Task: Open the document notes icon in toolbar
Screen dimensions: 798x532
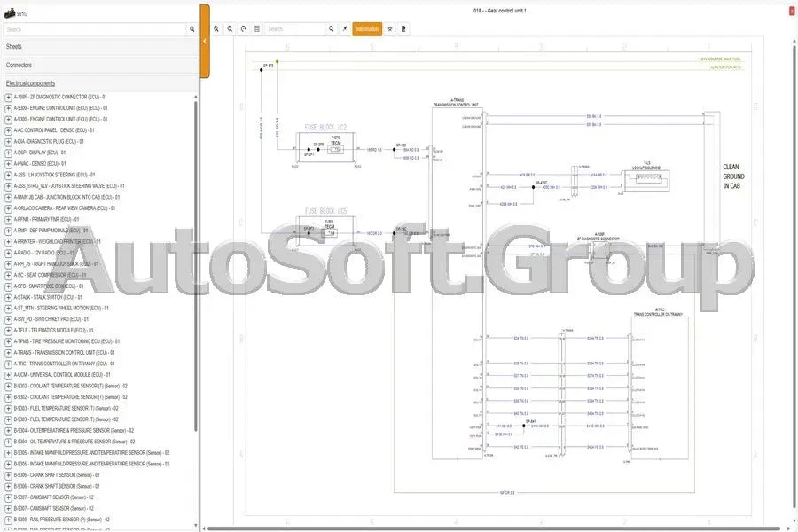Action: point(403,29)
